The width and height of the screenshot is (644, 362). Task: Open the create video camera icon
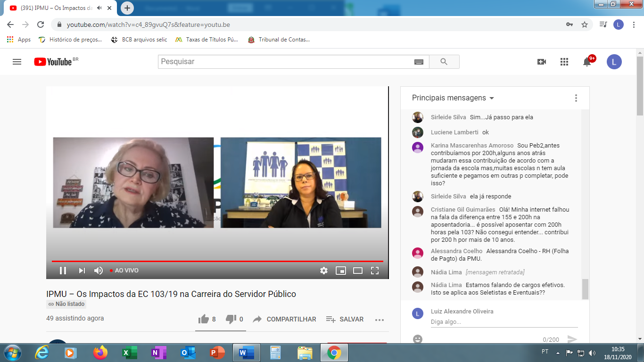(542, 62)
